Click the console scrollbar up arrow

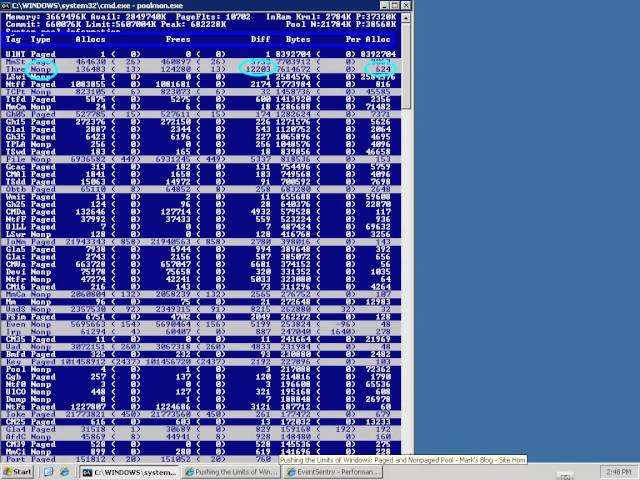[406, 18]
